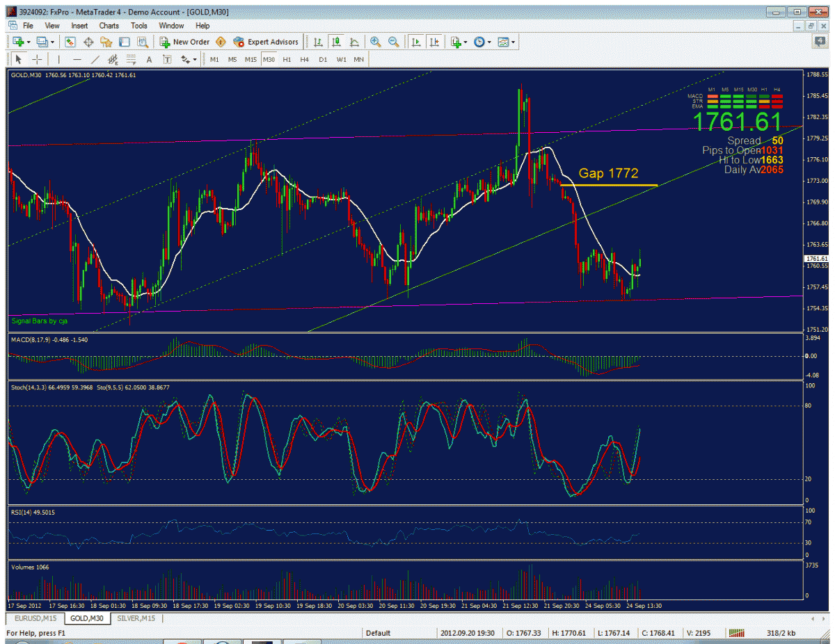Select the Text label tool
Screen dimensions: 835x644
[x=149, y=60]
